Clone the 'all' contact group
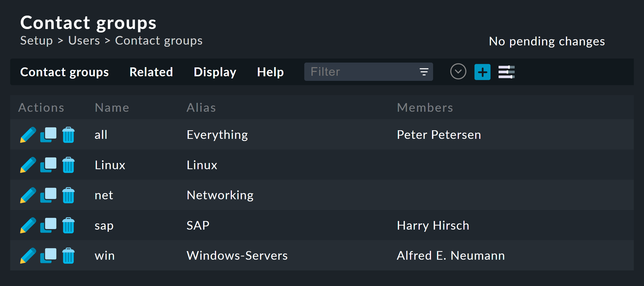The width and height of the screenshot is (644, 286). pyautogui.click(x=48, y=135)
